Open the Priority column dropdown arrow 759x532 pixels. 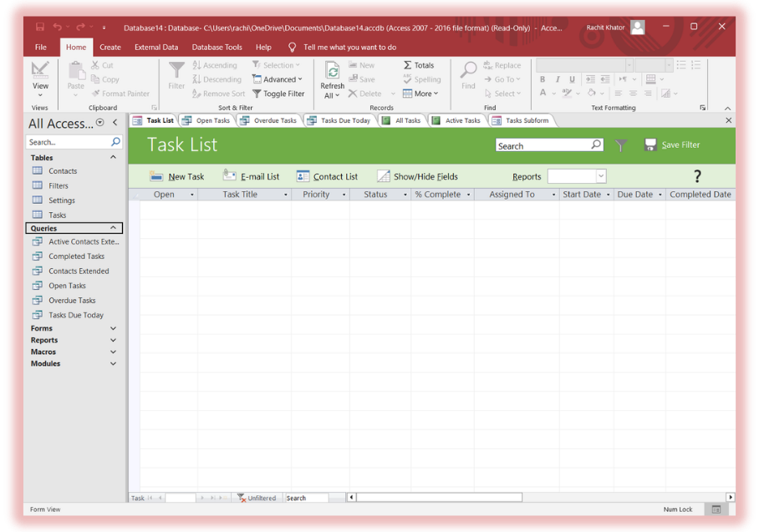click(x=344, y=195)
